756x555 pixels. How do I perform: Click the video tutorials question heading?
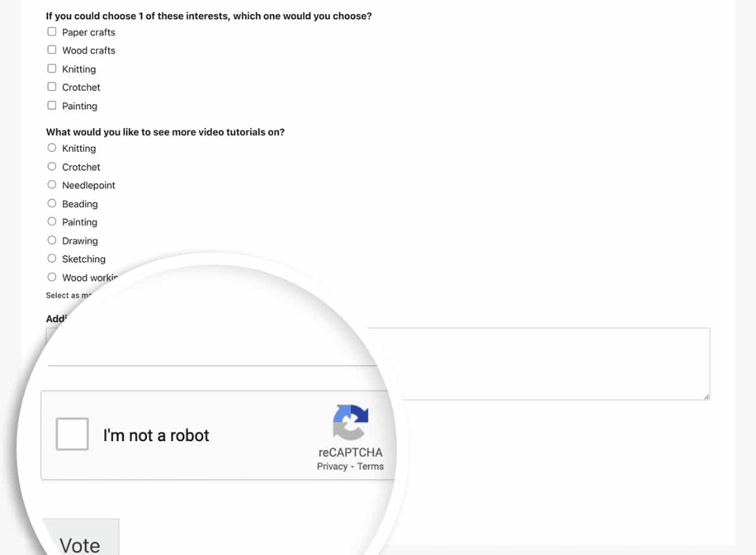click(x=165, y=132)
